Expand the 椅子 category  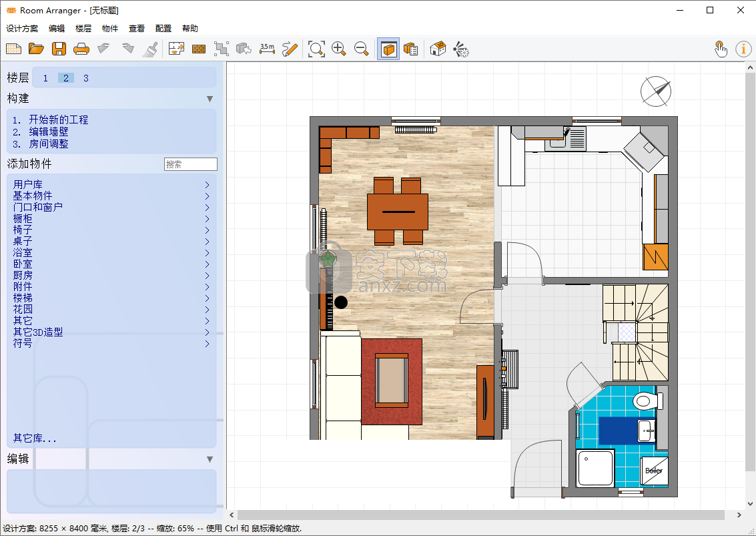[111, 230]
